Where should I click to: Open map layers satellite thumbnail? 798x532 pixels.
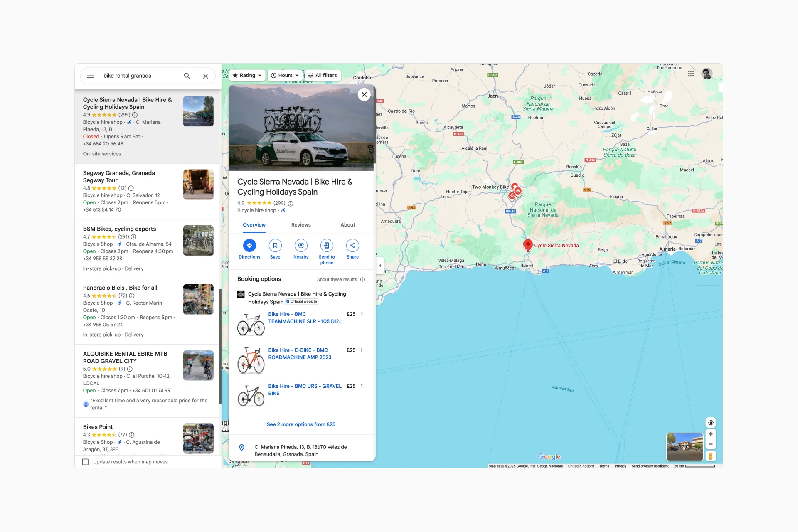pyautogui.click(x=685, y=447)
